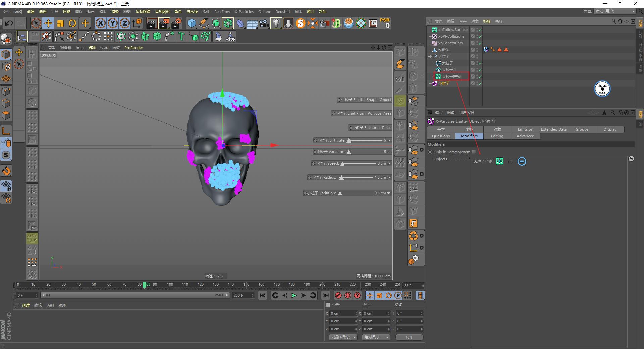The width and height of the screenshot is (644, 349).
Task: Toggle the enable checkmark on xpFollowSurface
Action: pos(480,30)
